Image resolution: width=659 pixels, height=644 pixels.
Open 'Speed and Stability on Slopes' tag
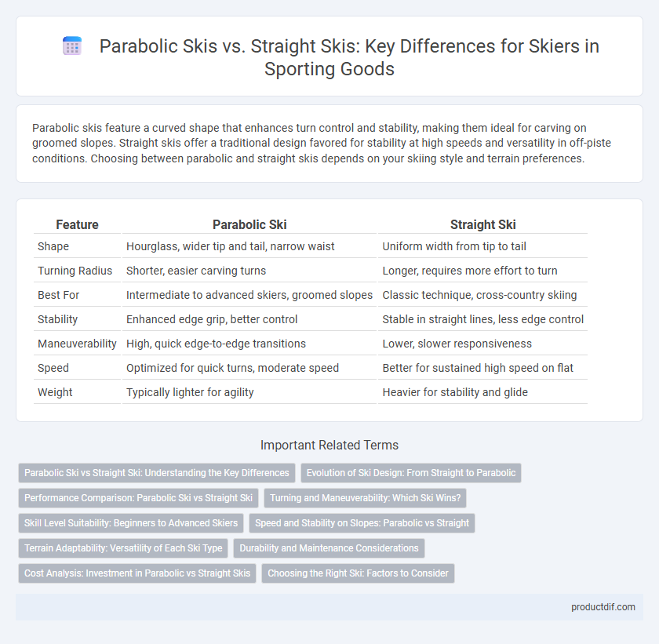[x=362, y=523]
